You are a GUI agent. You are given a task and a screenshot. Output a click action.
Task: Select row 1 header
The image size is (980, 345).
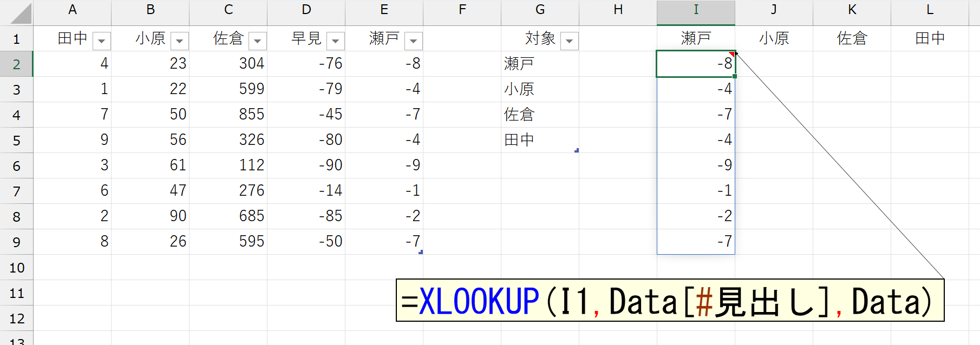click(x=16, y=38)
